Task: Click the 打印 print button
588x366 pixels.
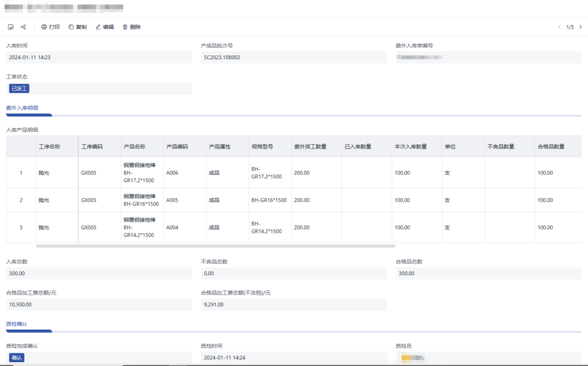Action: point(50,27)
